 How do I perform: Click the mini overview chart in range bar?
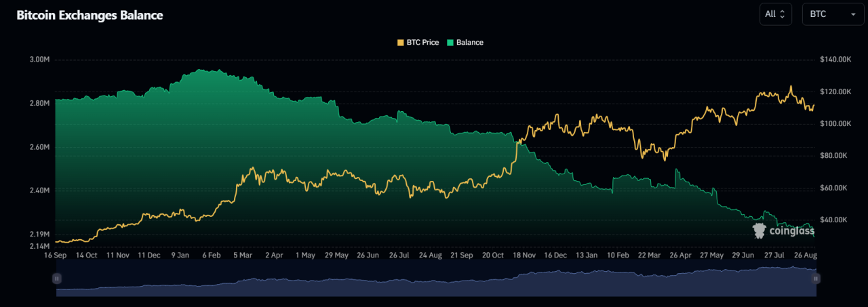coord(434,283)
